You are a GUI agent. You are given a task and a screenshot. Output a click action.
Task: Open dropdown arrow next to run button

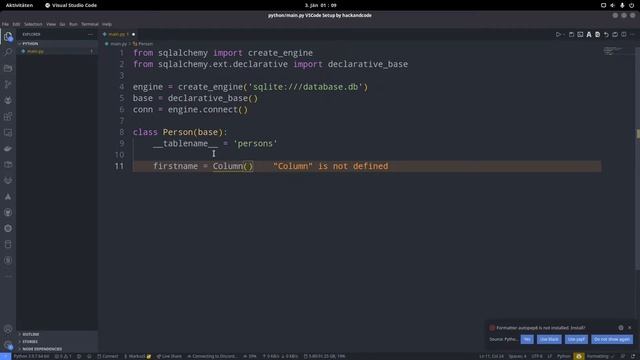564,35
